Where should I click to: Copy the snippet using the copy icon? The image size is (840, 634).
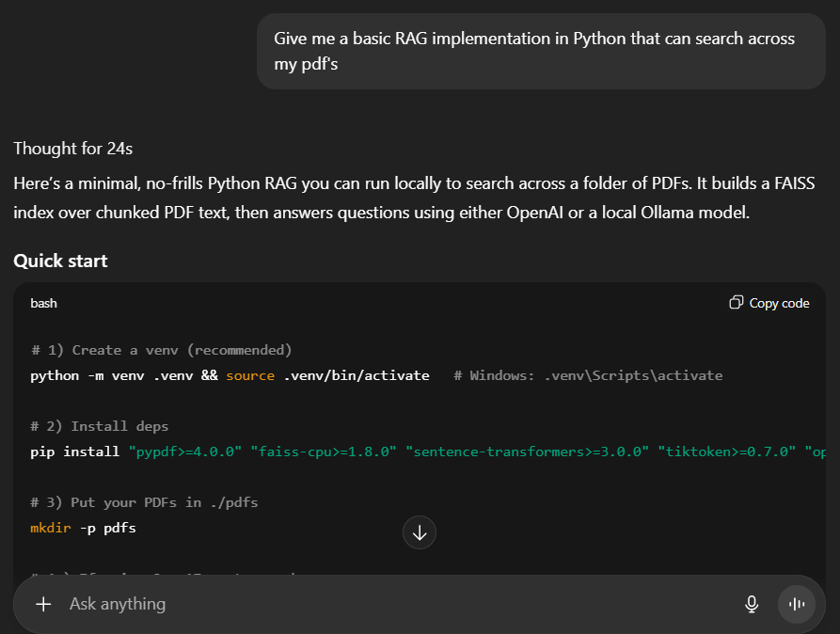(736, 303)
